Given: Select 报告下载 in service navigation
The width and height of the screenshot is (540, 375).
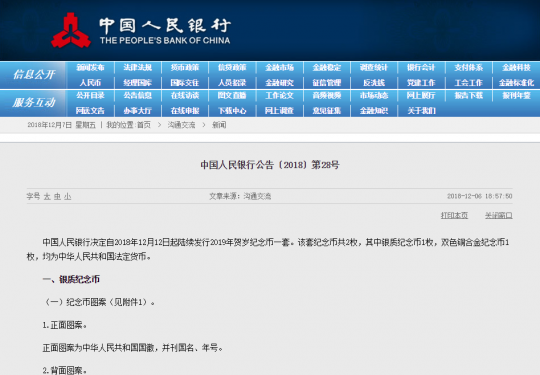Looking at the screenshot, I should 469,95.
